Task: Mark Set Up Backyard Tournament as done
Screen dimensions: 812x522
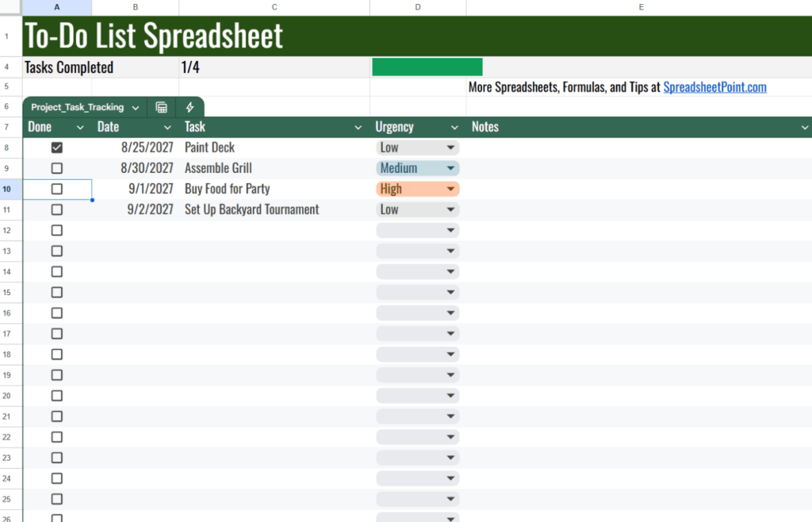Action: [57, 209]
